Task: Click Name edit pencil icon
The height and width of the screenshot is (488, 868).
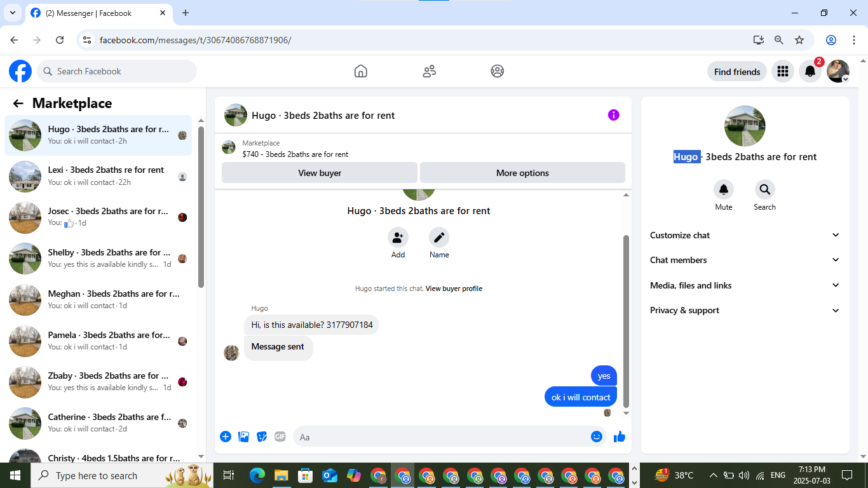Action: (439, 238)
